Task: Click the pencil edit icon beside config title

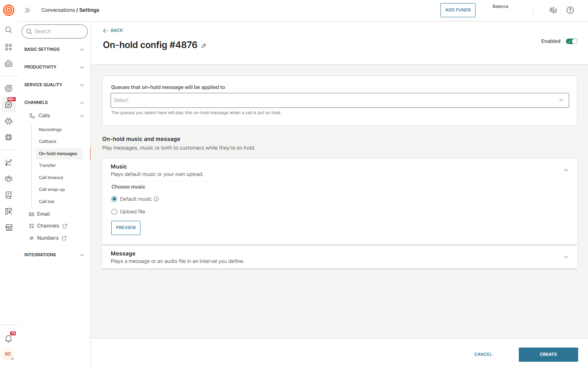Action: coord(204,46)
